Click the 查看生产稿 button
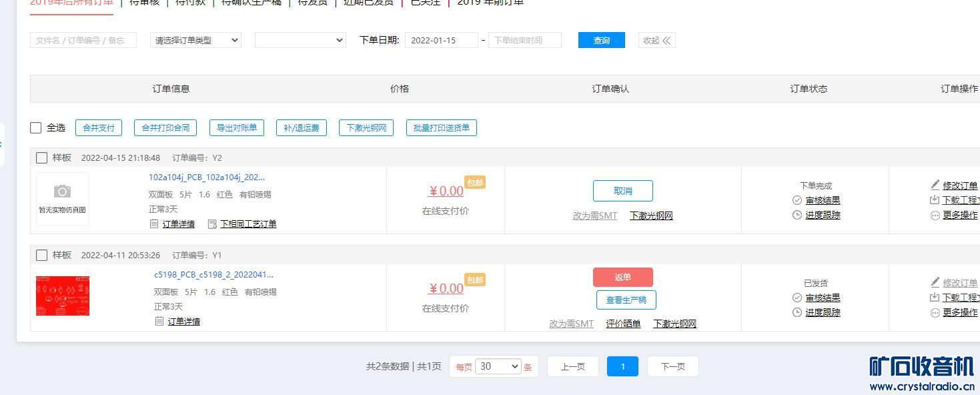Screen dimensions: 980x395 (x=626, y=300)
